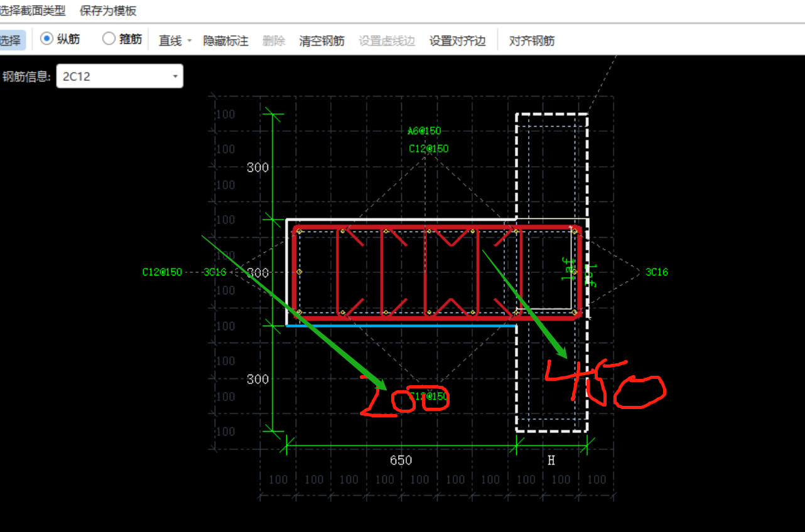Click 保存为模板 to save as template
The image size is (805, 532).
pos(108,11)
